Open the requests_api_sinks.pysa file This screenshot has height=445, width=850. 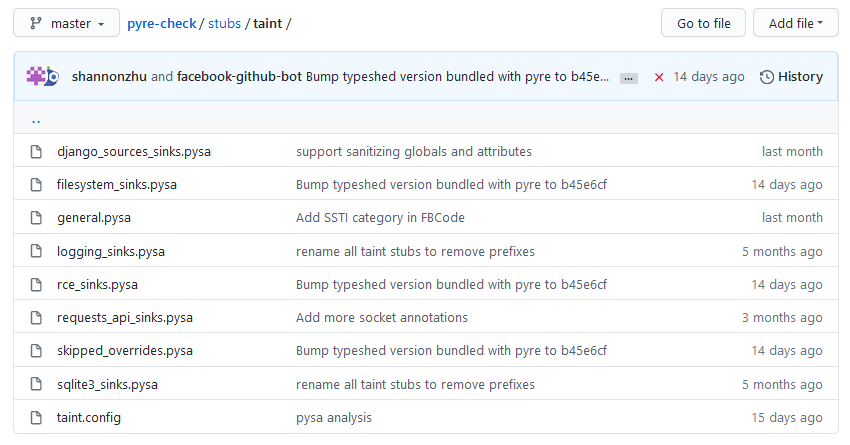tap(125, 318)
